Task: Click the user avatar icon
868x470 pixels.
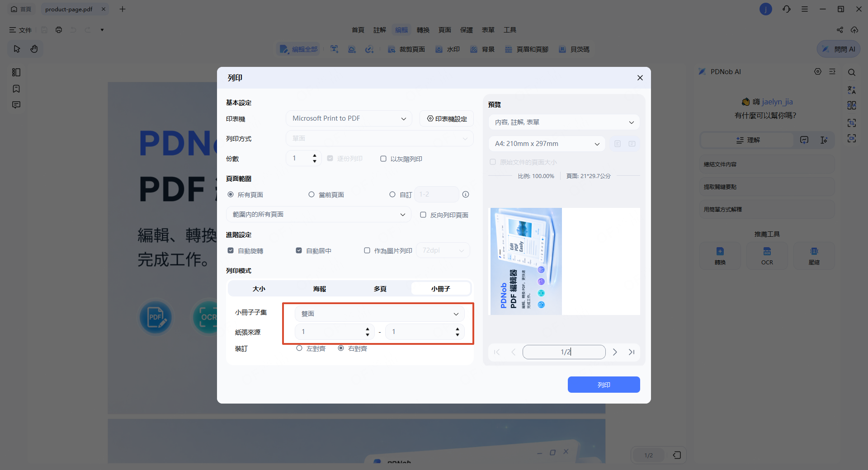Action: (x=766, y=9)
